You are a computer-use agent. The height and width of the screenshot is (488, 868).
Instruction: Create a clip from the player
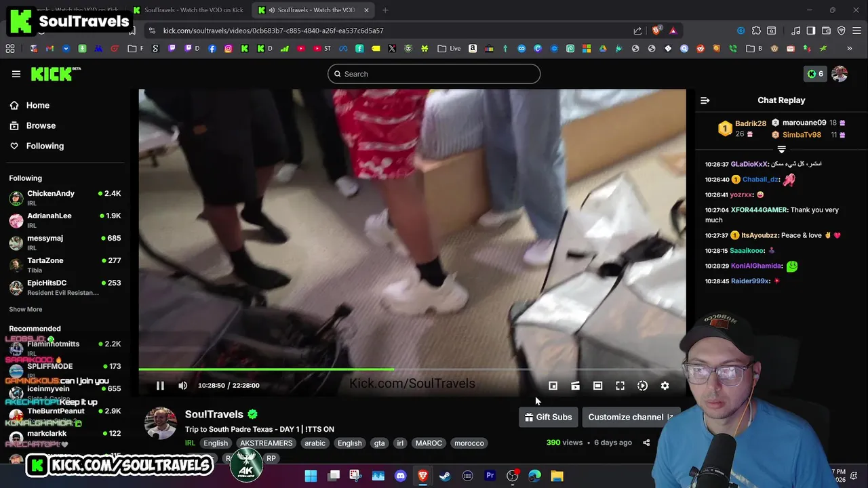point(575,386)
